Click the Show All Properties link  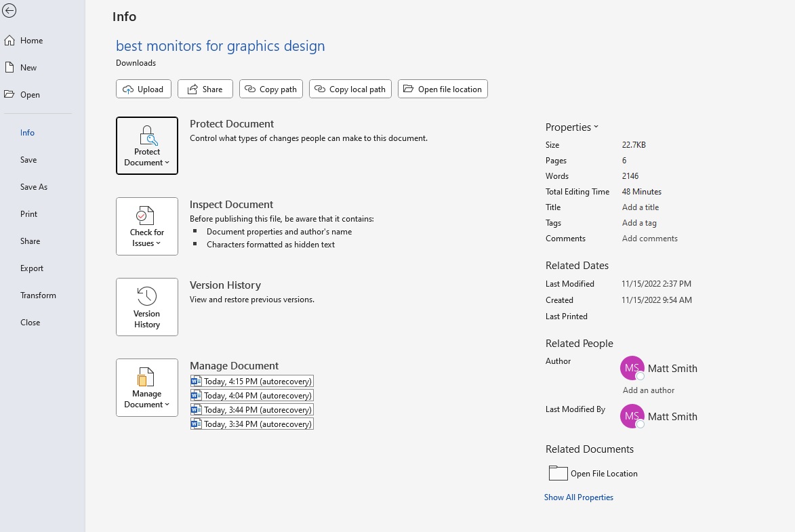pos(578,497)
